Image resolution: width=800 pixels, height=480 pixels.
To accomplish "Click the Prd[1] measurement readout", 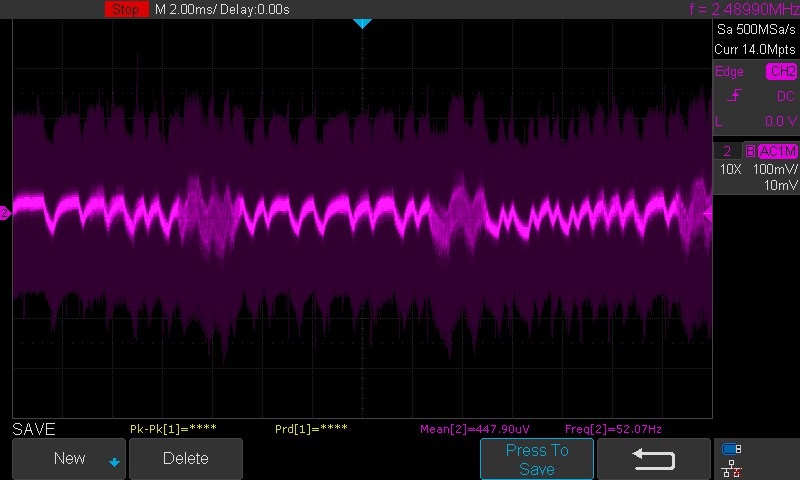I will pos(311,428).
